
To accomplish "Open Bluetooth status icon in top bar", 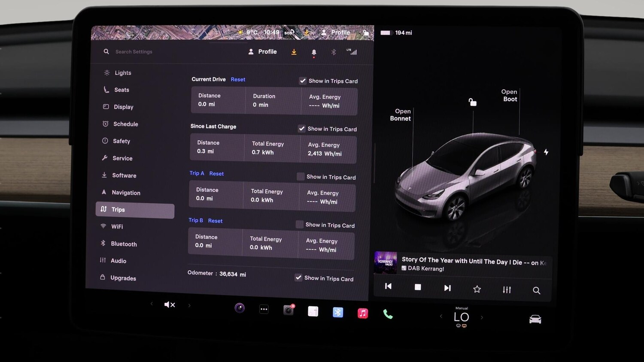I will point(334,51).
